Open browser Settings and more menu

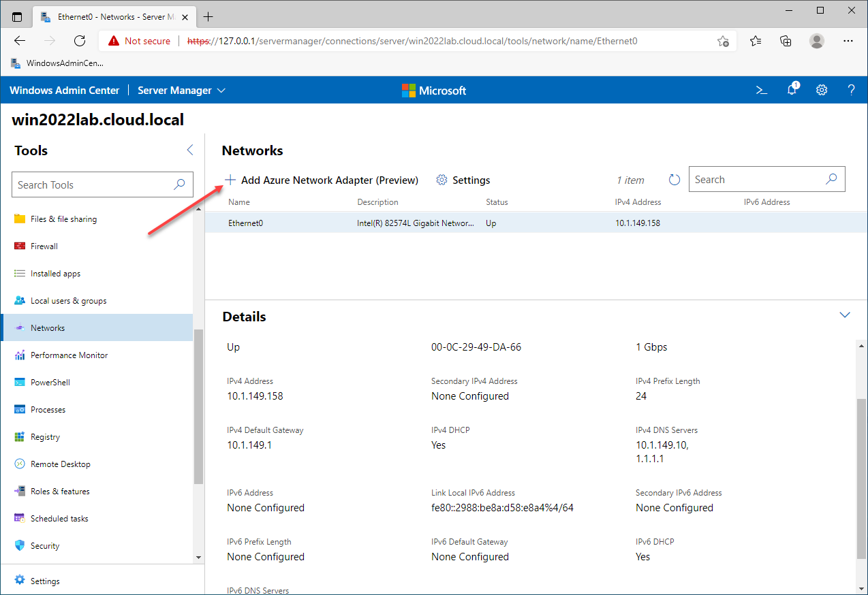point(848,41)
